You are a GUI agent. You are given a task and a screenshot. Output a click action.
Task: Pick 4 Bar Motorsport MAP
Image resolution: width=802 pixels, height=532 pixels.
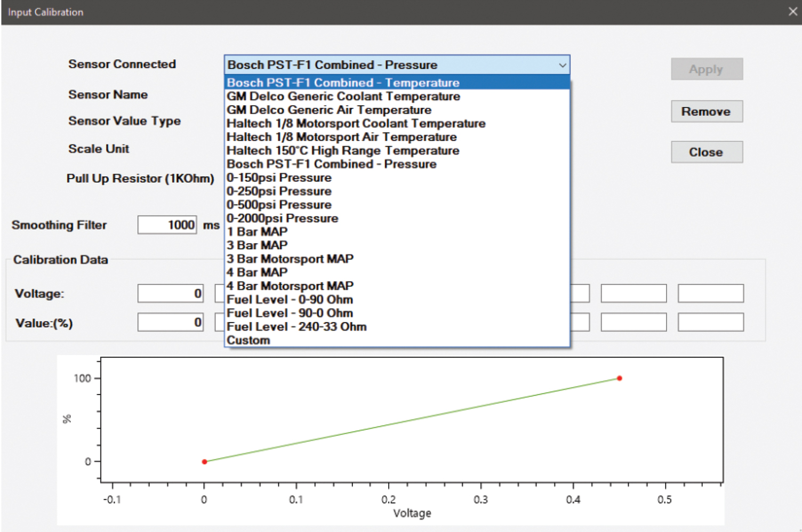[x=397, y=286]
